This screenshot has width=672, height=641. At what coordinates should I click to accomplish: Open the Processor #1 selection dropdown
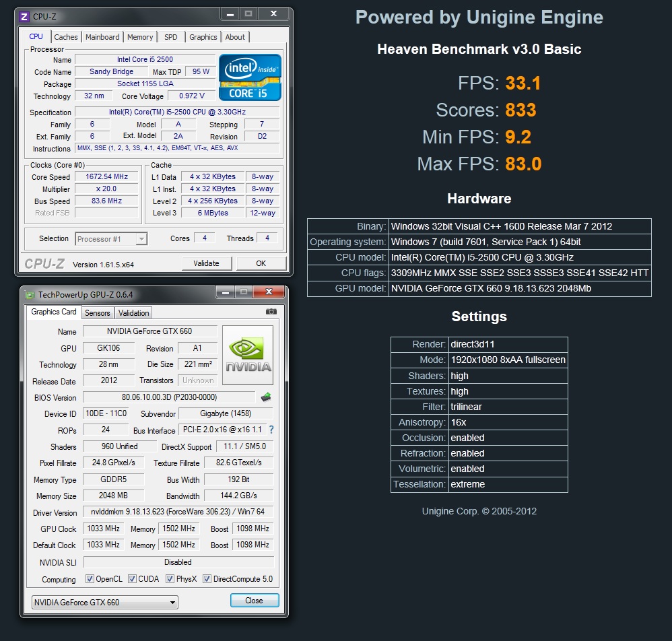click(111, 238)
